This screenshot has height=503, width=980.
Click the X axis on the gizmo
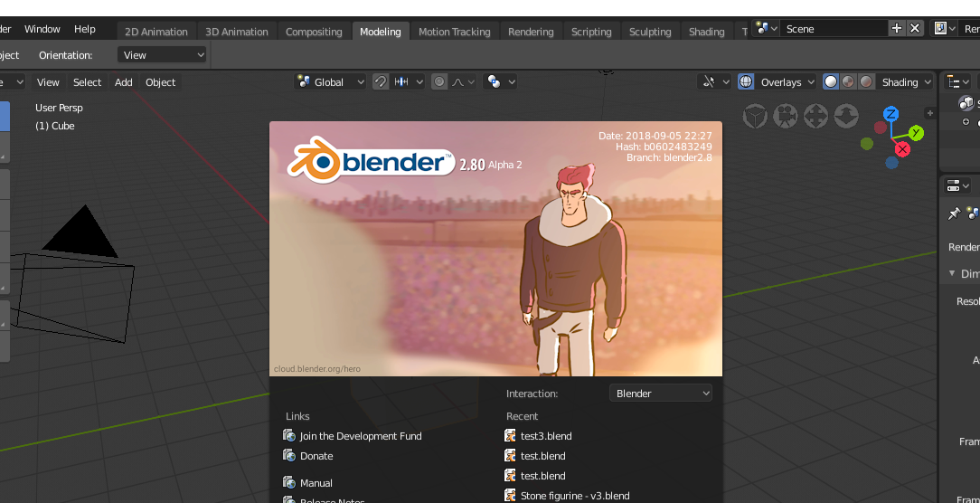click(x=902, y=149)
